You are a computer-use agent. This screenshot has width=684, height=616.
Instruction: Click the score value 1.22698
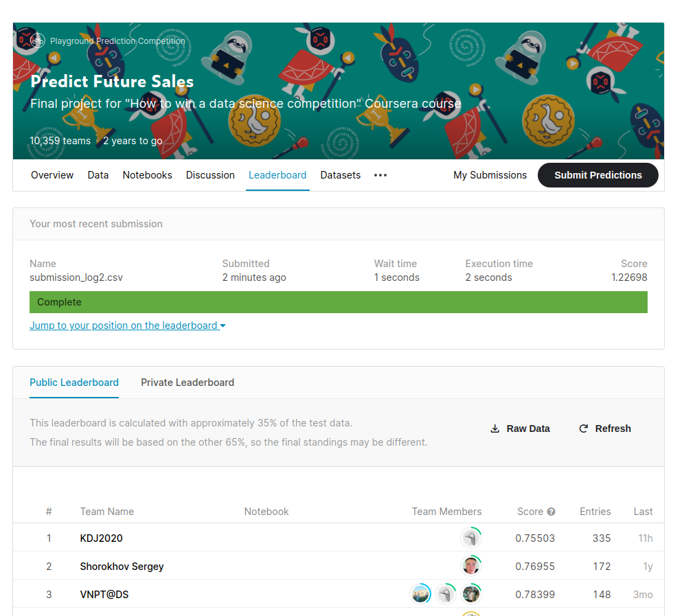pyautogui.click(x=629, y=277)
